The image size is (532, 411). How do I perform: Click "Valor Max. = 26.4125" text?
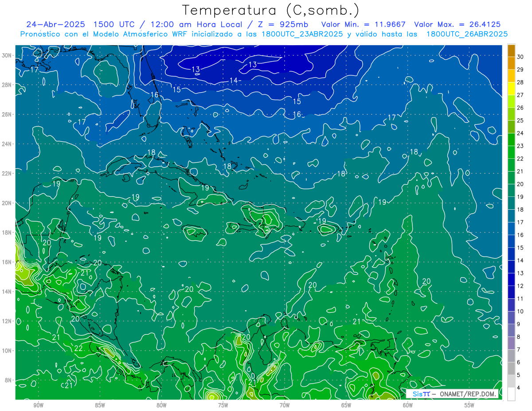point(458,24)
